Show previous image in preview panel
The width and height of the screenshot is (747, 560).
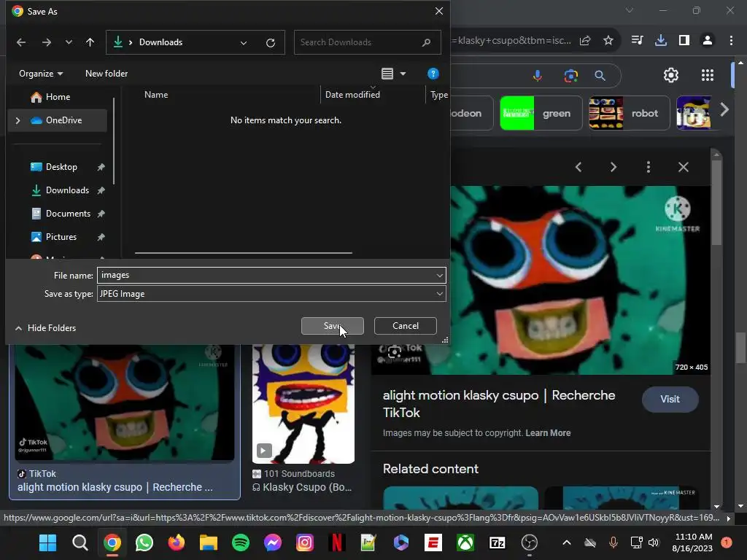pyautogui.click(x=578, y=167)
